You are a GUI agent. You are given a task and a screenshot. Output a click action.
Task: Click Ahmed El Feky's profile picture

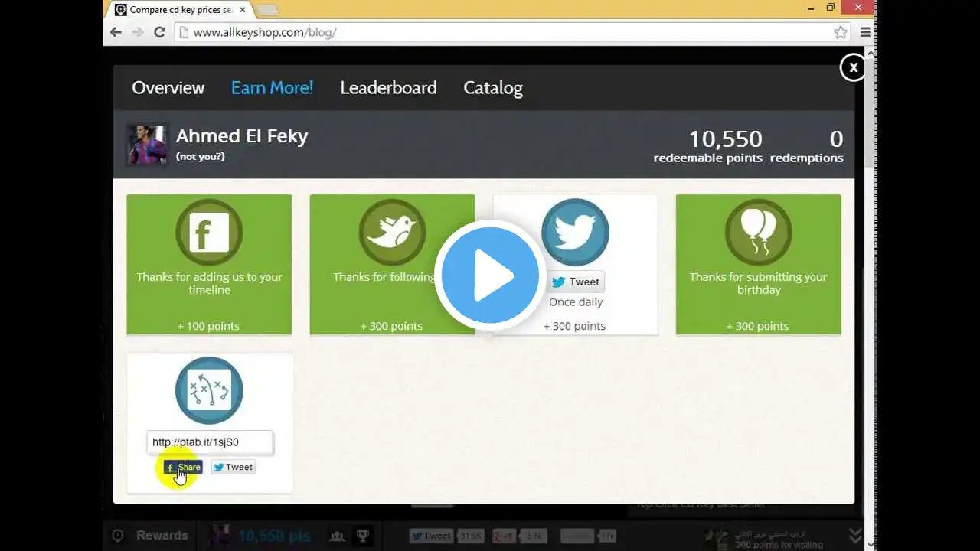tap(145, 145)
